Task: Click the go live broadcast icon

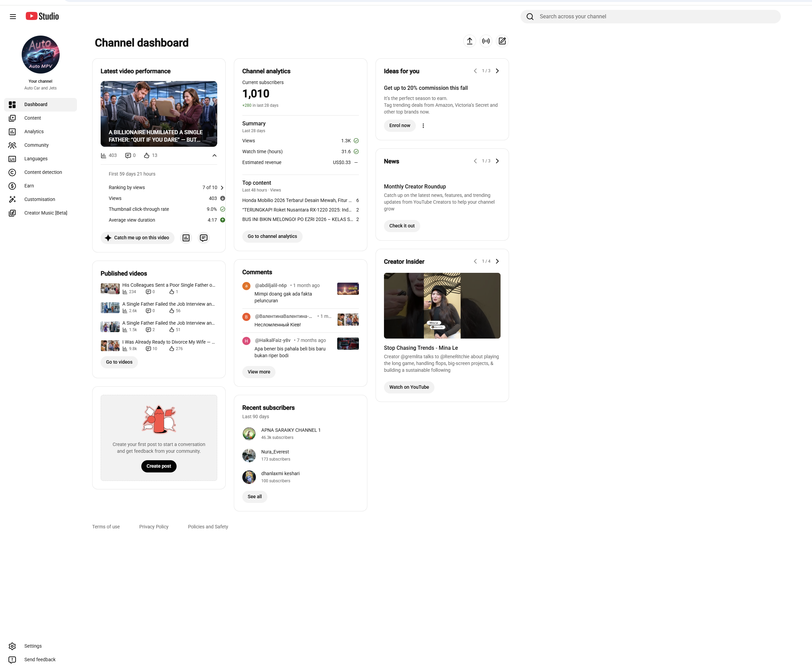Action: coord(486,41)
